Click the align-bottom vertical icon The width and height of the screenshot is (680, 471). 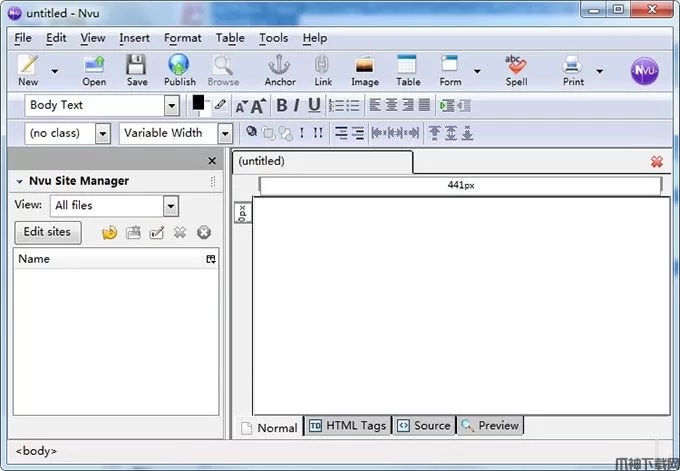tap(467, 133)
